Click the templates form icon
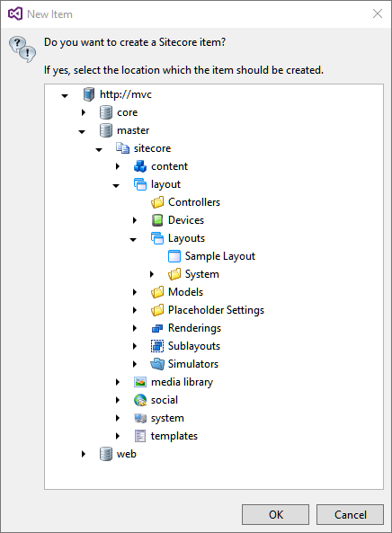Screen dimensions: 392x533 pyautogui.click(x=140, y=436)
